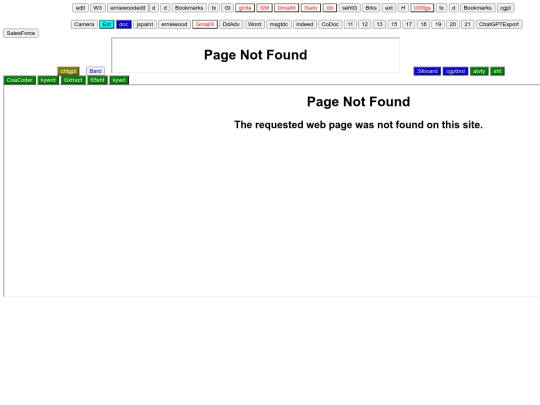Viewport: 540px width, 405px height.
Task: Open the indeed button
Action: [305, 24]
